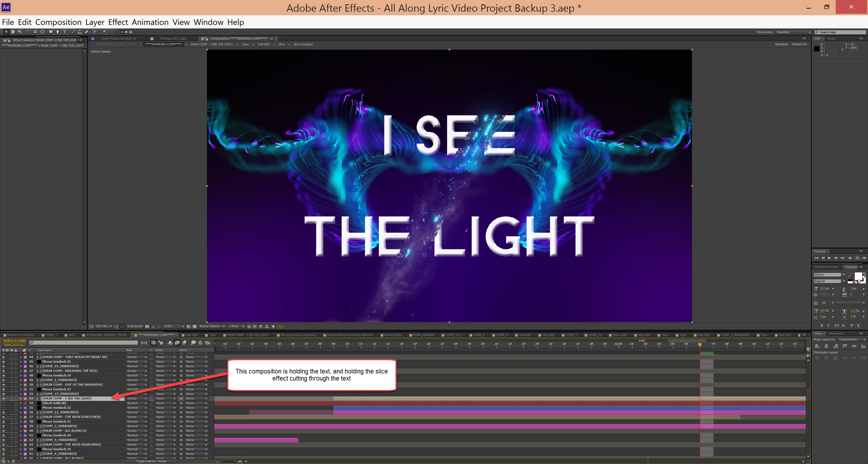Take a snapshot with camera icon
Viewport: 868px width, 464px height.
(147, 326)
